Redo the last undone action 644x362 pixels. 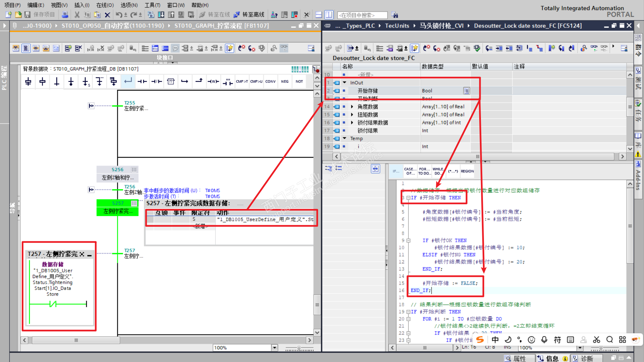tap(134, 15)
